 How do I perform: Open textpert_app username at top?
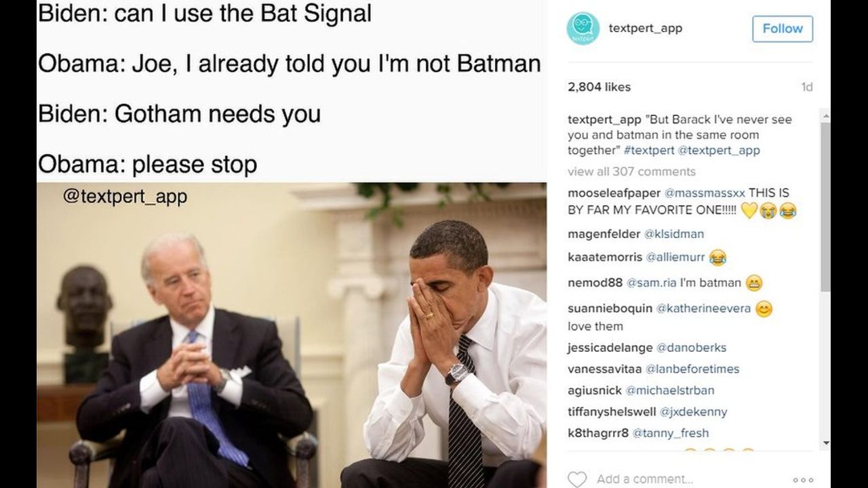645,28
